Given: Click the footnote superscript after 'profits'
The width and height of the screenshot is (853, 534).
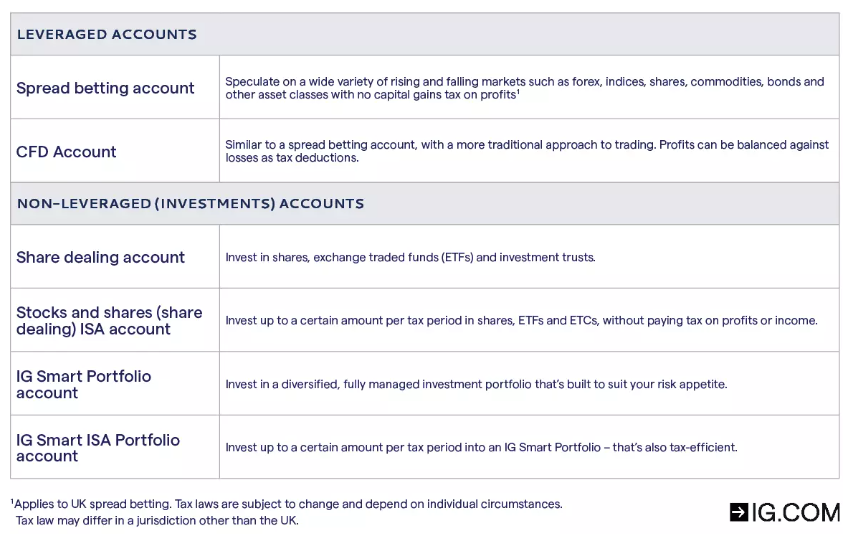Looking at the screenshot, I should click(x=517, y=91).
